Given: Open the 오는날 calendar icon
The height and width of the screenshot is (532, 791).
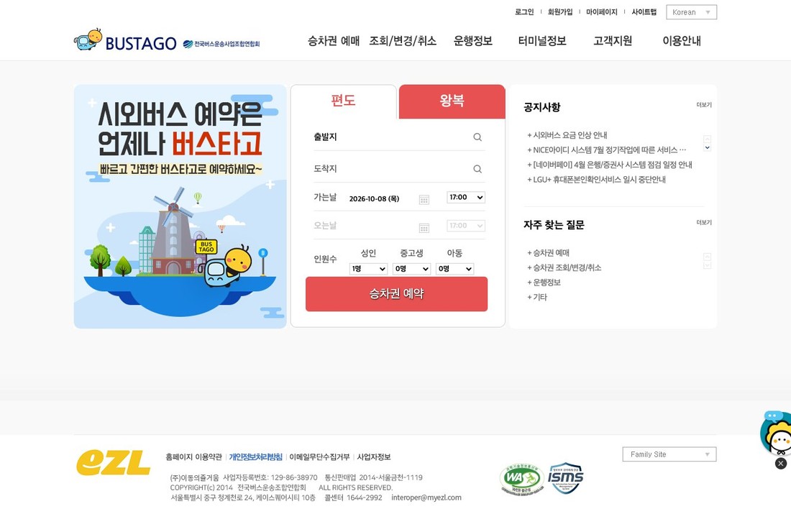Looking at the screenshot, I should click(x=424, y=228).
